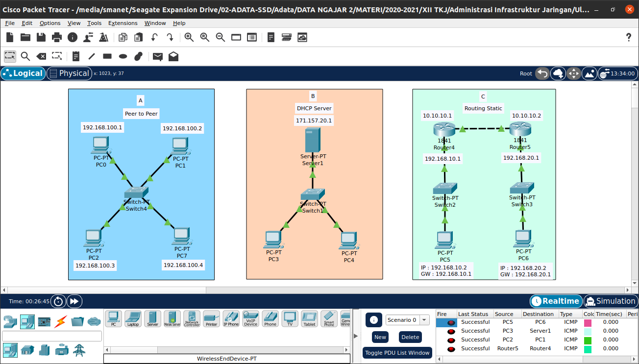Open the Options menu
This screenshot has width=639, height=364.
click(50, 23)
